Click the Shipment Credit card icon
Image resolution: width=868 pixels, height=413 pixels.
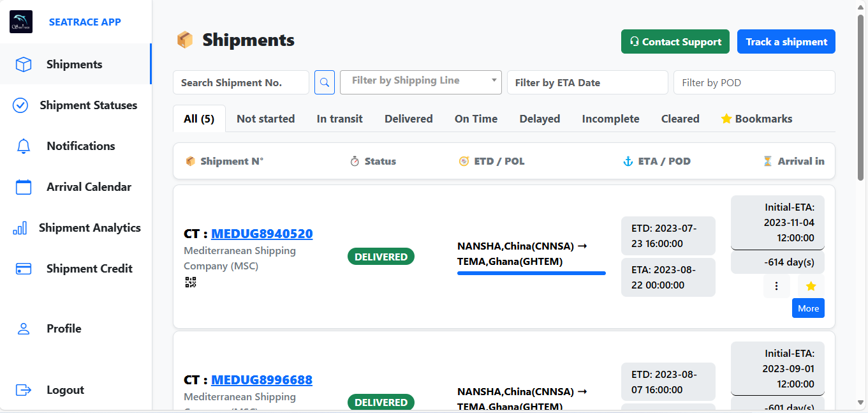(24, 269)
